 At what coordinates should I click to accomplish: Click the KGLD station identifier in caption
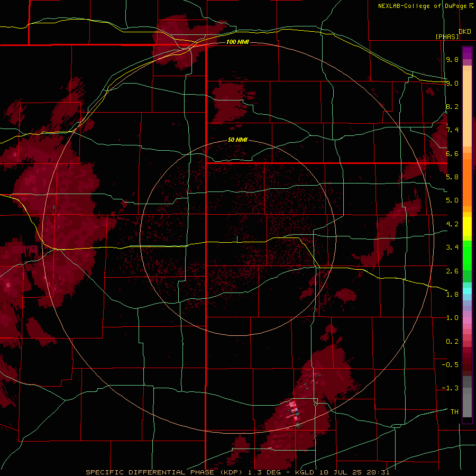(x=305, y=472)
